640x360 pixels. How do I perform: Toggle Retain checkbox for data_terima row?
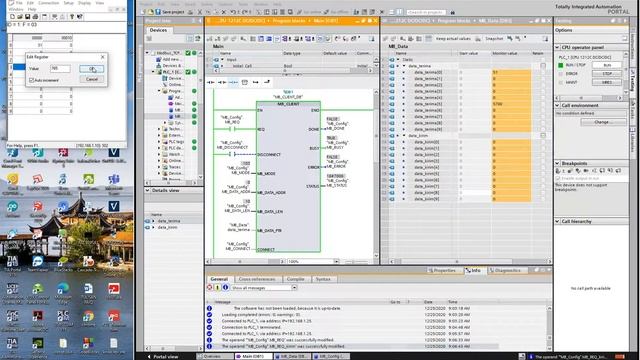(543, 66)
